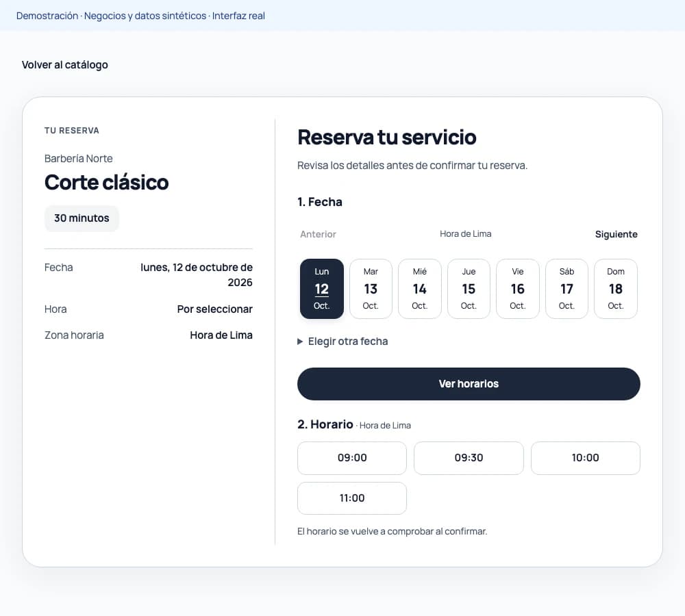Click the Corte clásico service title
Screen dimensions: 685x616
tap(107, 183)
